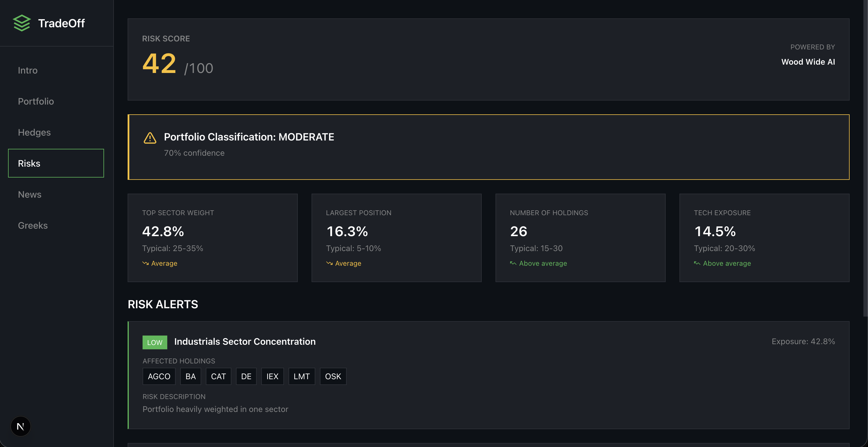Click the upward trend icon under Tech Exposure
The height and width of the screenshot is (447, 868).
[697, 263]
